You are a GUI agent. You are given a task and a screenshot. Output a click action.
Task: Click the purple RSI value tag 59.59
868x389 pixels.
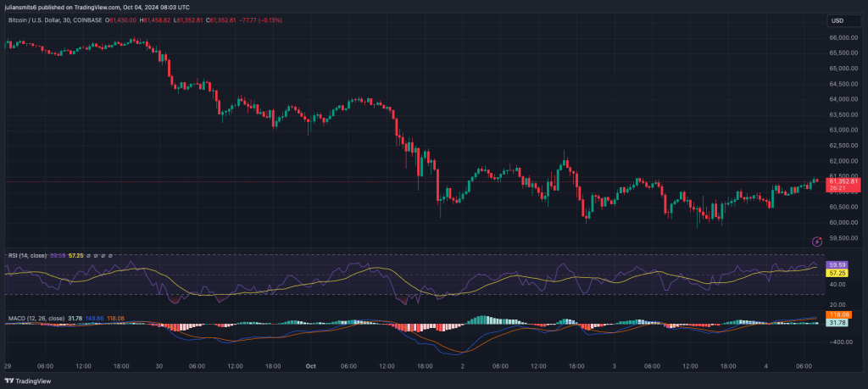837,265
